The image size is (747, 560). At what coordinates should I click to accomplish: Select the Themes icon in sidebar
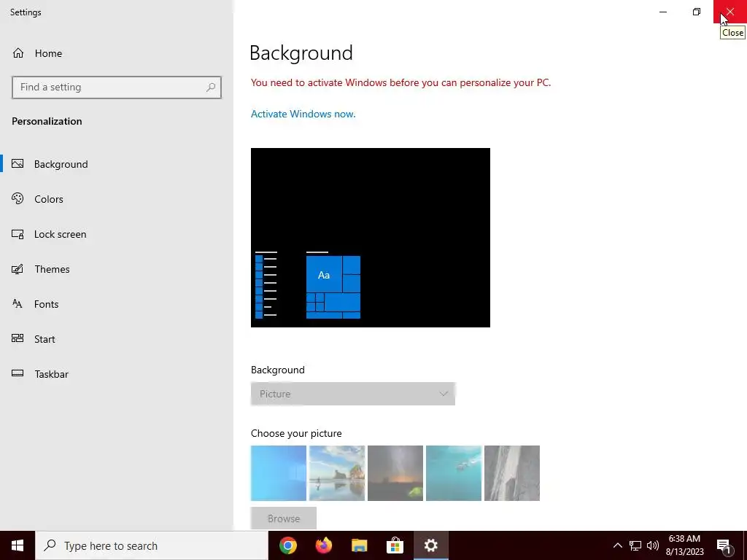point(18,269)
